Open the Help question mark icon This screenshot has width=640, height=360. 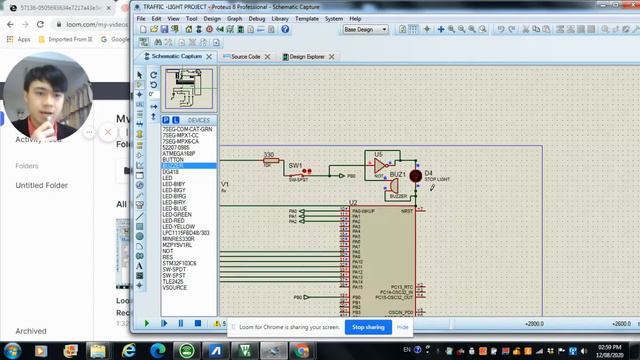tap(285, 29)
